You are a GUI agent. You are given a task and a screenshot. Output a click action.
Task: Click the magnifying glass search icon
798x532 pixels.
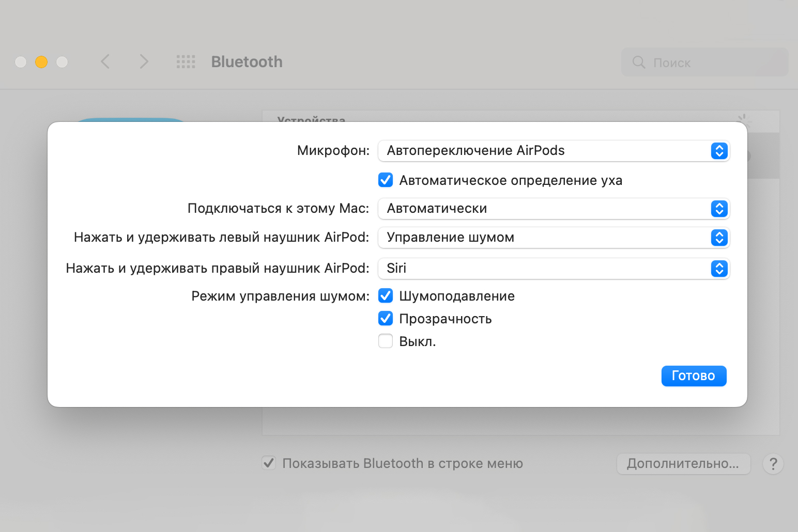coord(639,62)
